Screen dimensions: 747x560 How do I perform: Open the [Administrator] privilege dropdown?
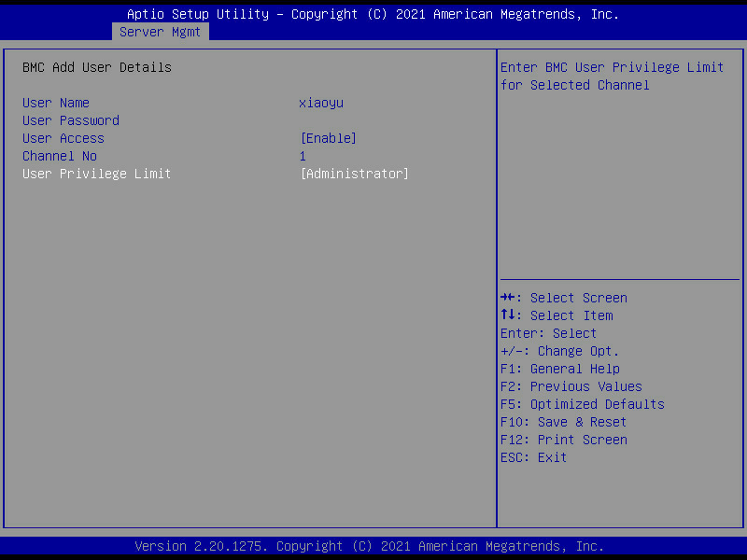[354, 174]
